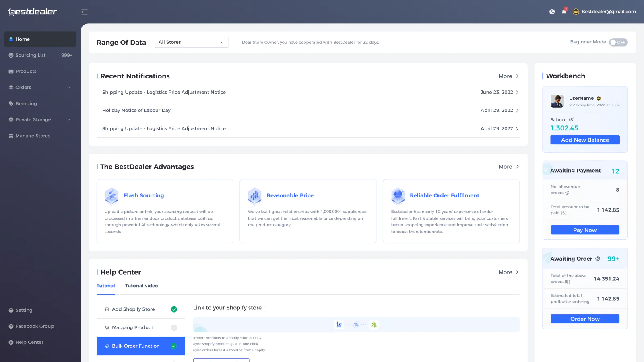Open Sourcing List in the sidebar

pyautogui.click(x=40, y=55)
